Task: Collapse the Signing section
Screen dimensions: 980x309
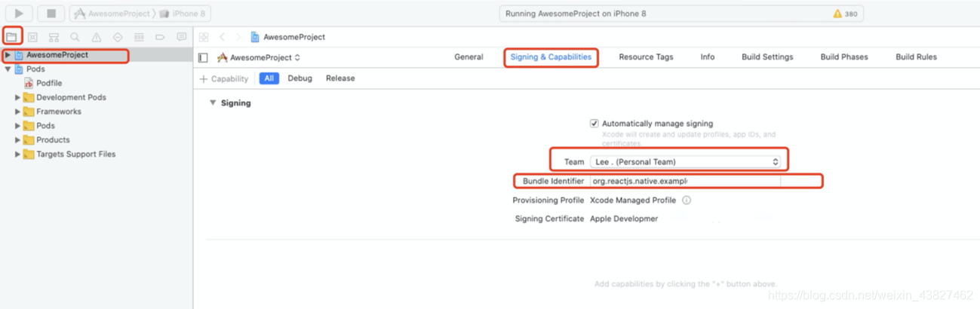Action: click(x=213, y=102)
